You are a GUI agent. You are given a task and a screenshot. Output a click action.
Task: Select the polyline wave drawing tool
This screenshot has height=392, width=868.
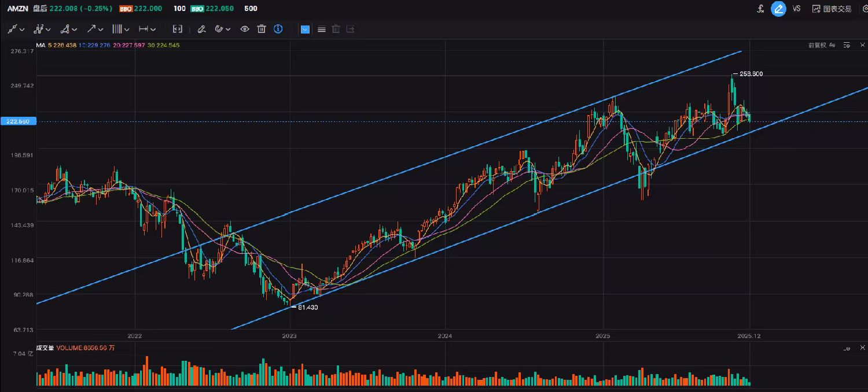[x=39, y=29]
